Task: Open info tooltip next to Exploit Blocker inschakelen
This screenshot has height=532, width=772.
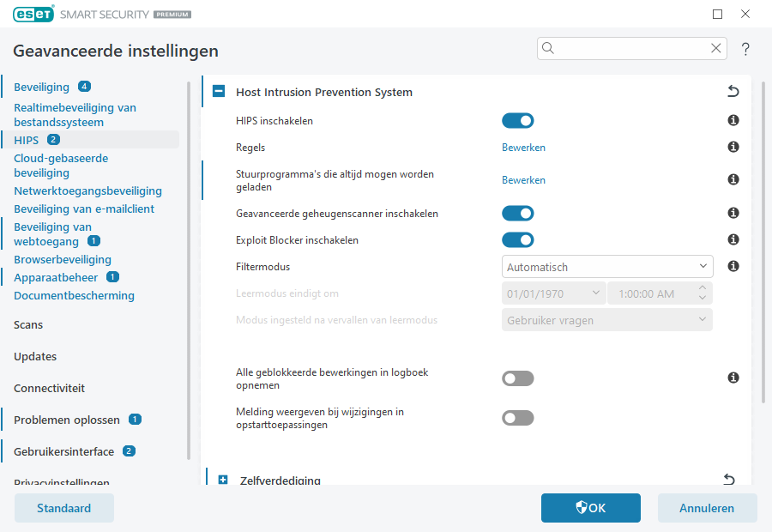Action: (733, 239)
